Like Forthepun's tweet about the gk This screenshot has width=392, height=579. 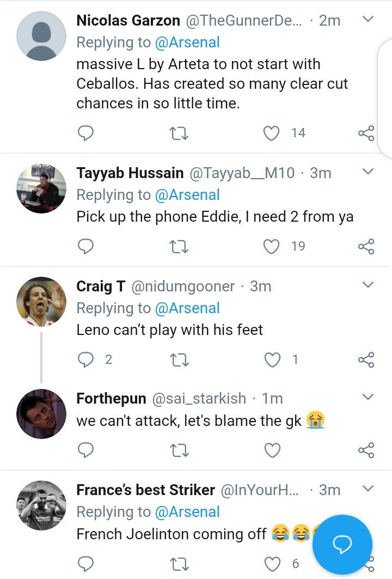point(272,450)
